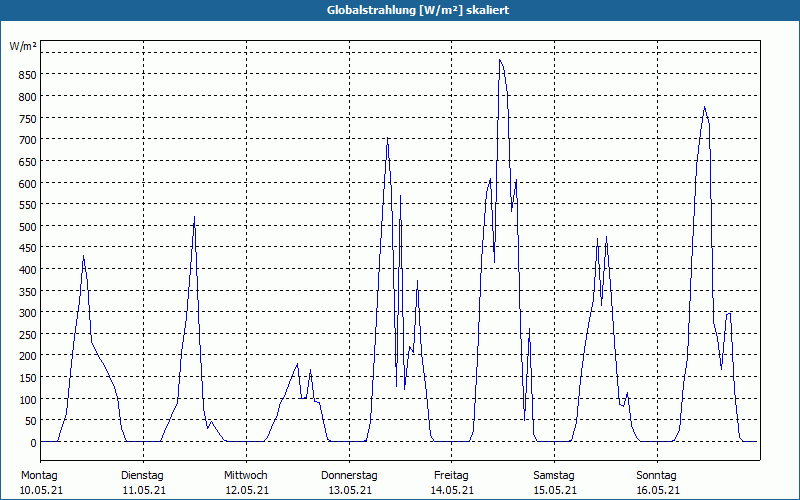
Task: Click the y-axis value 650
Action: click(27, 161)
